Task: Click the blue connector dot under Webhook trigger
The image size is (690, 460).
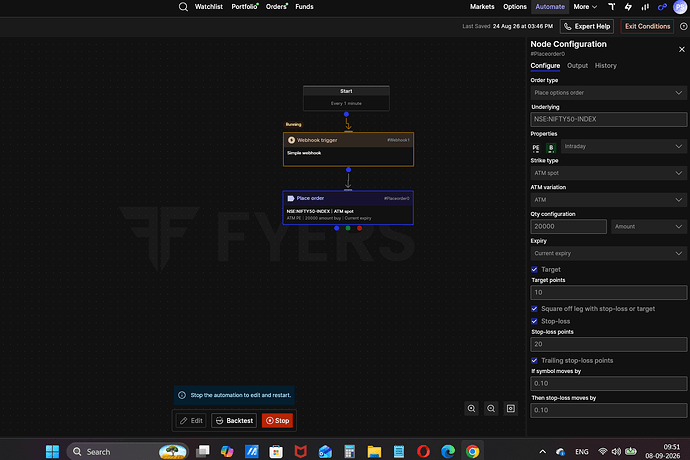Action: pyautogui.click(x=349, y=169)
